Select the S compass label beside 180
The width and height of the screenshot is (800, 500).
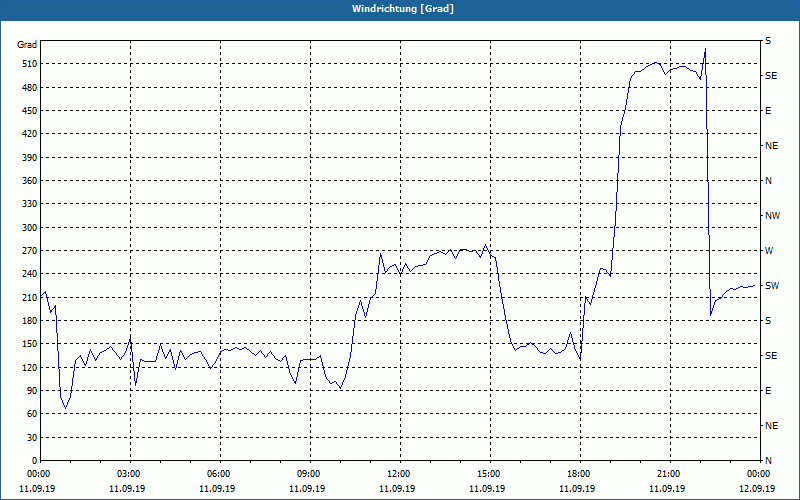[768, 321]
